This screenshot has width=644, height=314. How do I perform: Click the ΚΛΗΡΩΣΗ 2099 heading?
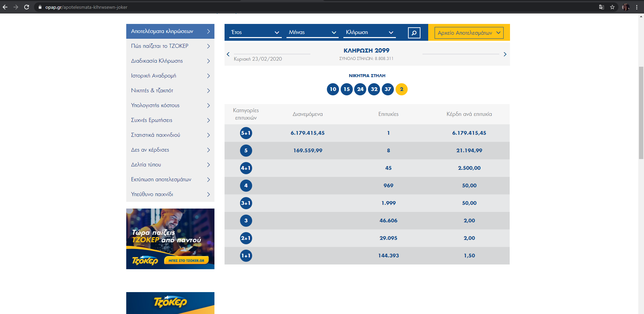pyautogui.click(x=366, y=51)
